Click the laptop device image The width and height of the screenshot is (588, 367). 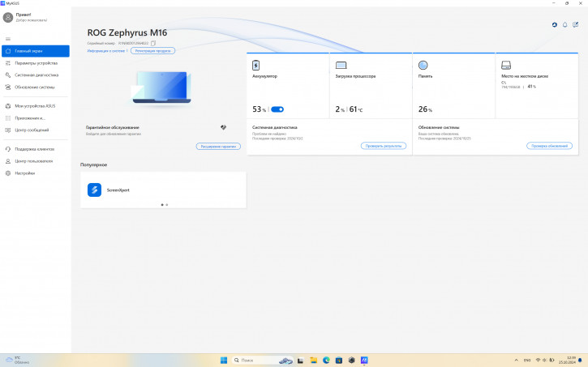[161, 87]
